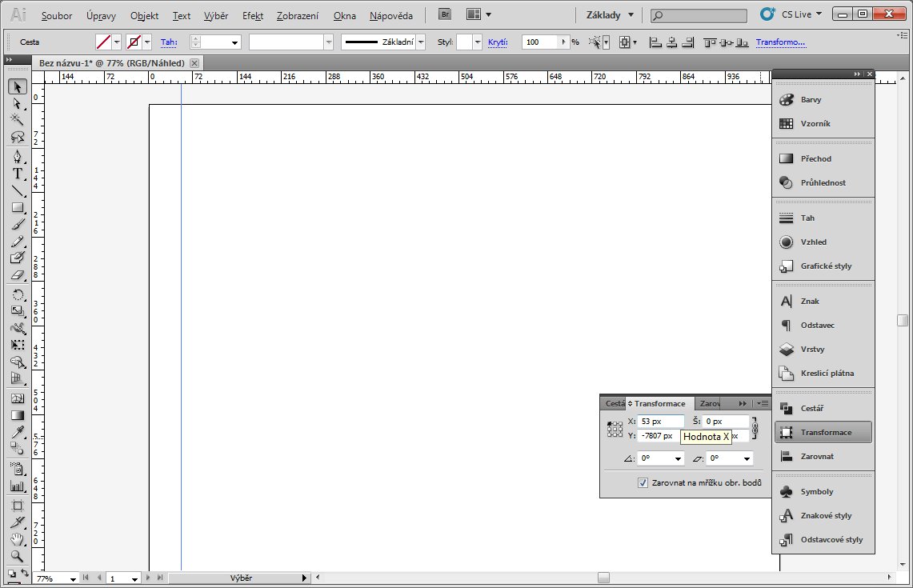Toggle the constrain proportions chain link

[755, 429]
